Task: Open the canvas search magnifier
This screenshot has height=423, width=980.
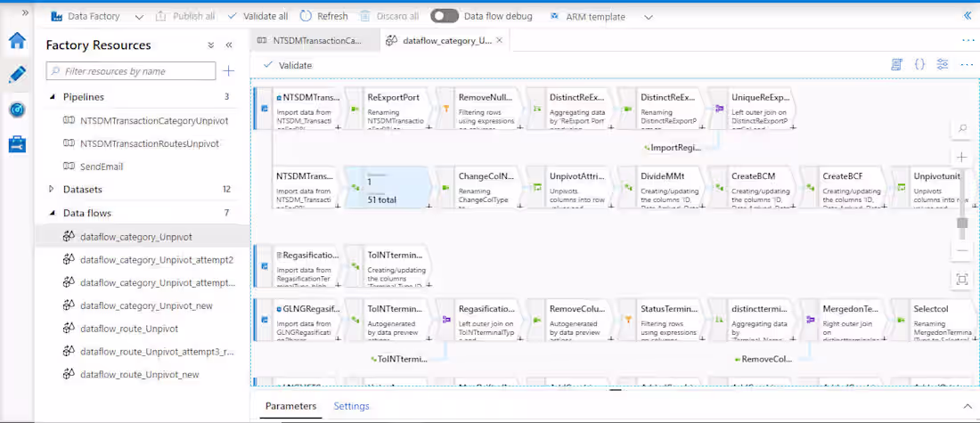Action: point(962,128)
